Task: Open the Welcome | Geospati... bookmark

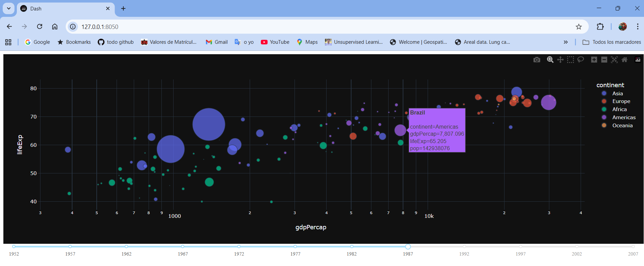Action: click(x=419, y=42)
